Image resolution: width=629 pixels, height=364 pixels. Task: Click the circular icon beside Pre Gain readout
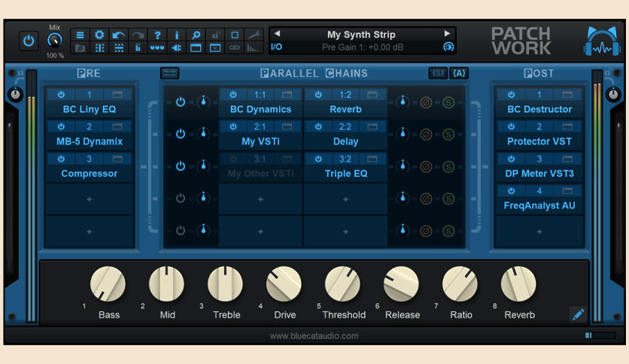pyautogui.click(x=448, y=47)
